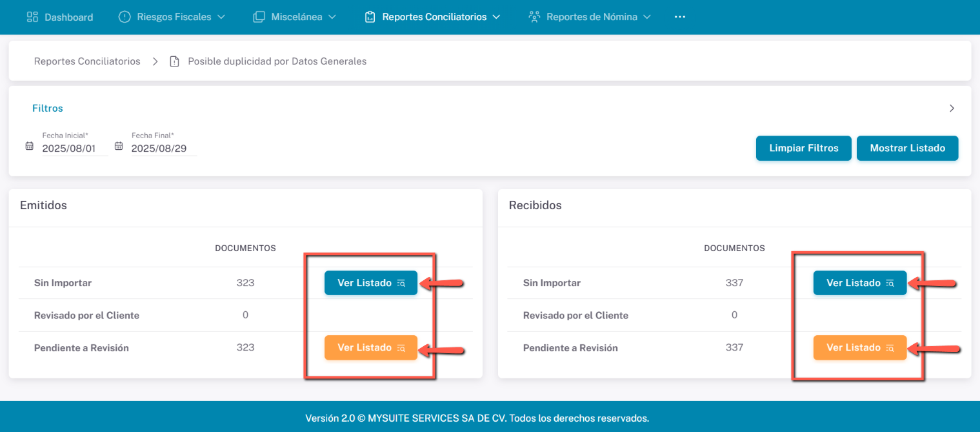Open the three-dots overflow menu

coord(679,17)
